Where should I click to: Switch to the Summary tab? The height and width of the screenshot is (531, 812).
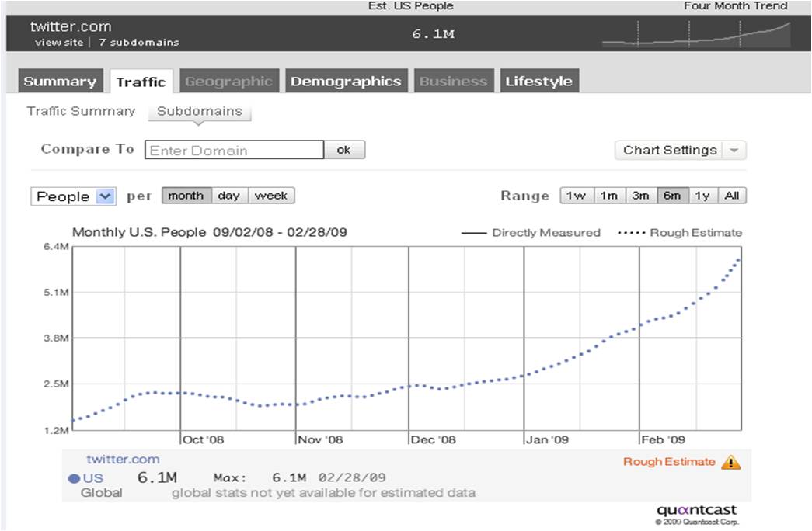(x=60, y=82)
